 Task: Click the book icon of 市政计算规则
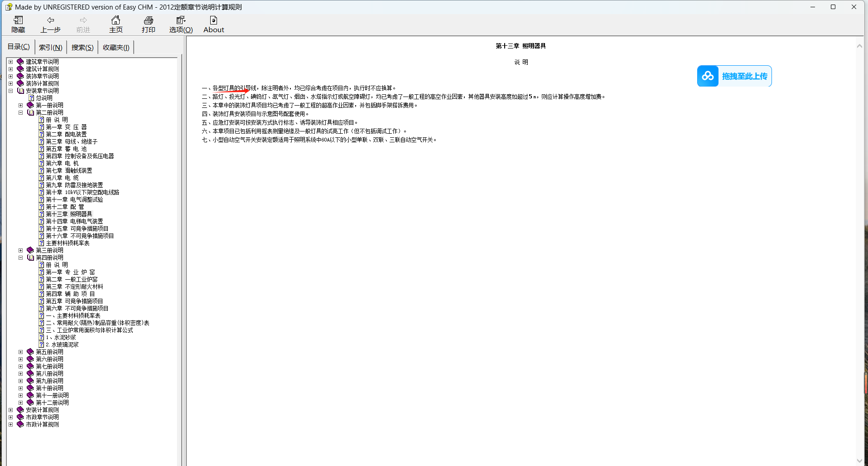[x=20, y=424]
